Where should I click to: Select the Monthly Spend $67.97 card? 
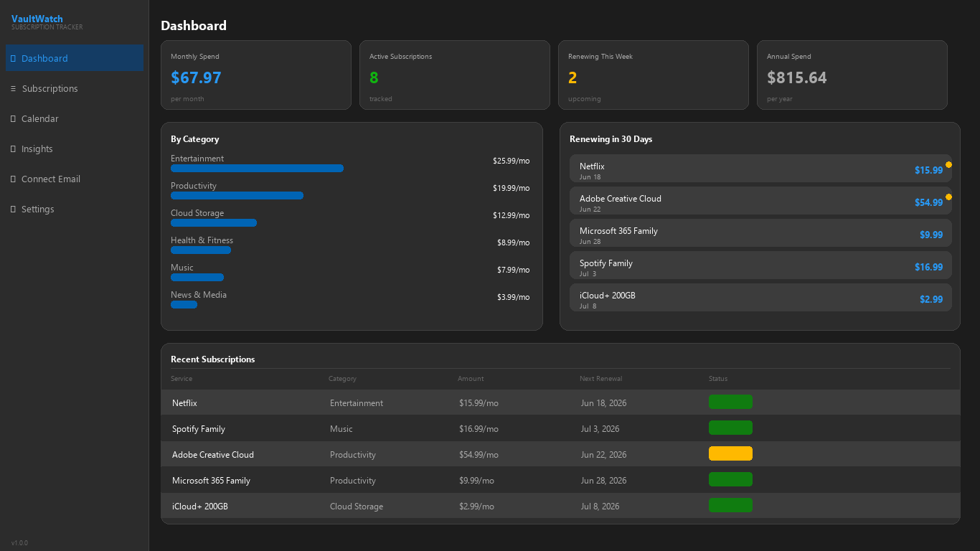tap(256, 75)
